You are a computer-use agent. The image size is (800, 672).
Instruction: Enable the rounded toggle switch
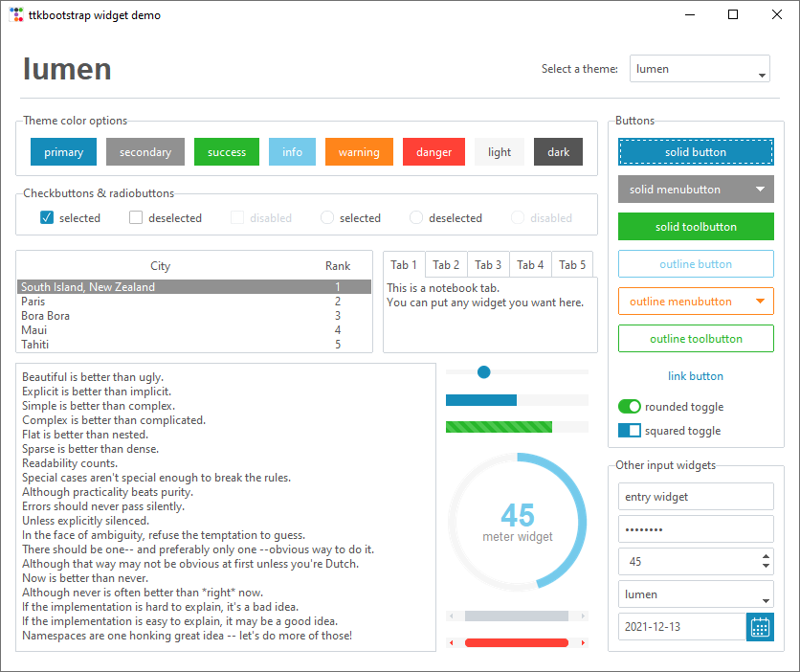[629, 406]
